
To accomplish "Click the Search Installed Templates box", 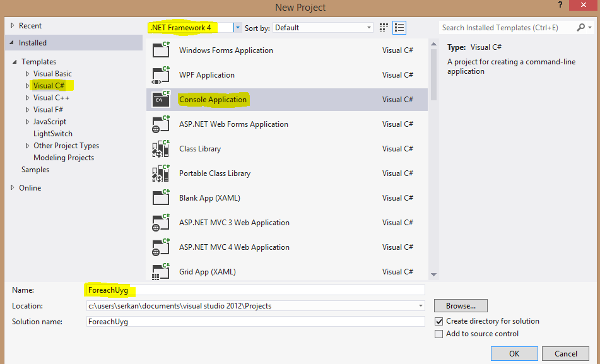I will (x=507, y=28).
